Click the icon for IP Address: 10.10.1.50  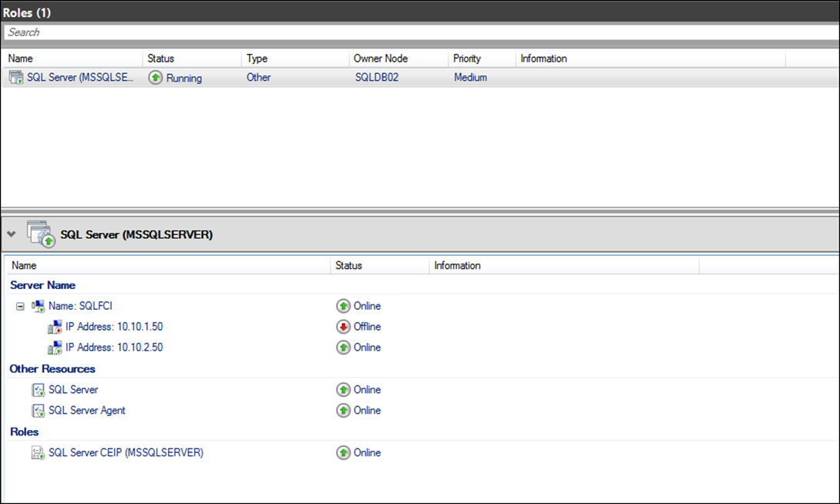55,328
